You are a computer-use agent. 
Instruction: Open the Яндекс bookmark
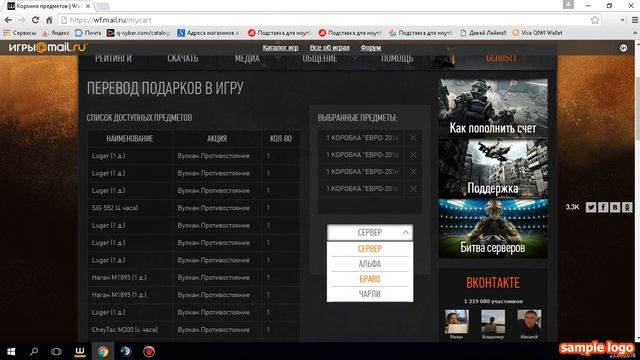tap(56, 33)
